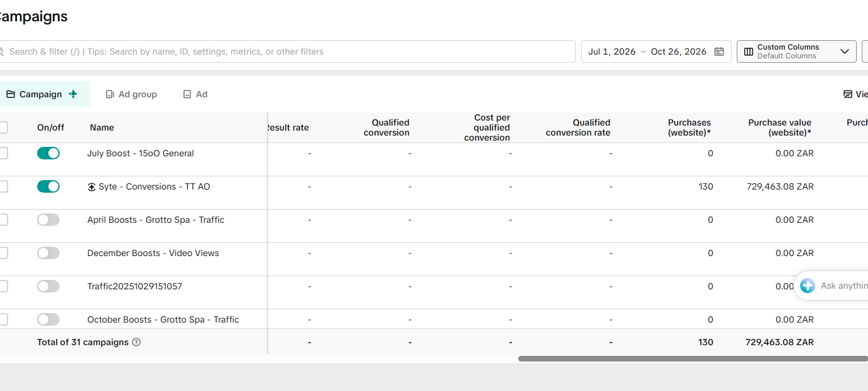
Task: Open the calendar icon in date range
Action: pos(719,51)
